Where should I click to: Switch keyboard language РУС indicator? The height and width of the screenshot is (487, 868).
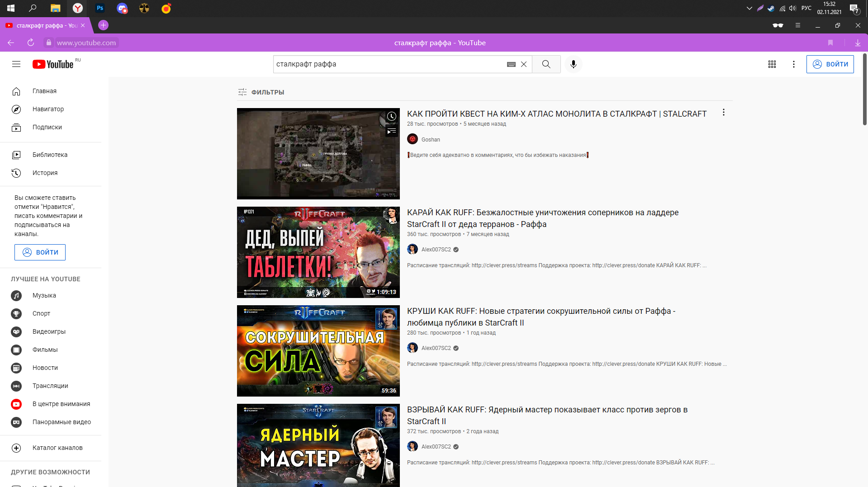coord(806,8)
